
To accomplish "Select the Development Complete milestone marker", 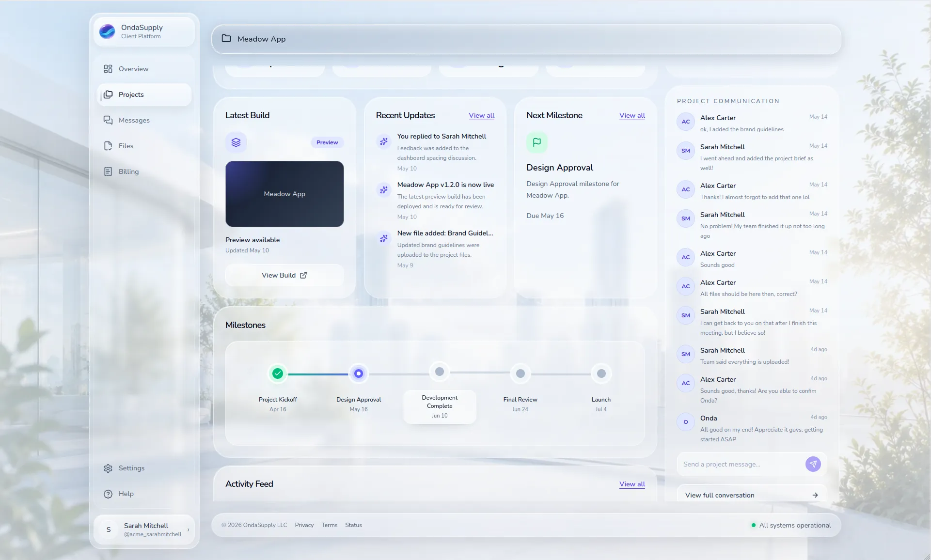I will coord(440,372).
